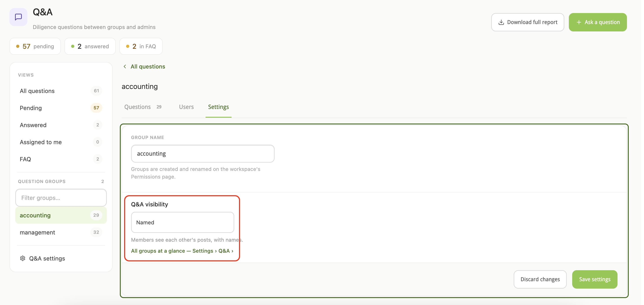The height and width of the screenshot is (305, 644).
Task: Switch to the Questions tab
Action: 143,107
